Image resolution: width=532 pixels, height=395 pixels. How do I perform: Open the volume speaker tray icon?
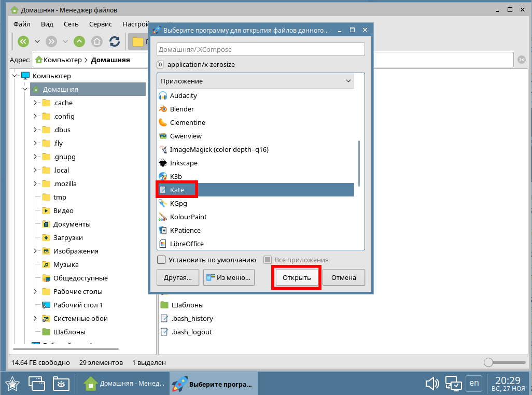[x=432, y=384]
